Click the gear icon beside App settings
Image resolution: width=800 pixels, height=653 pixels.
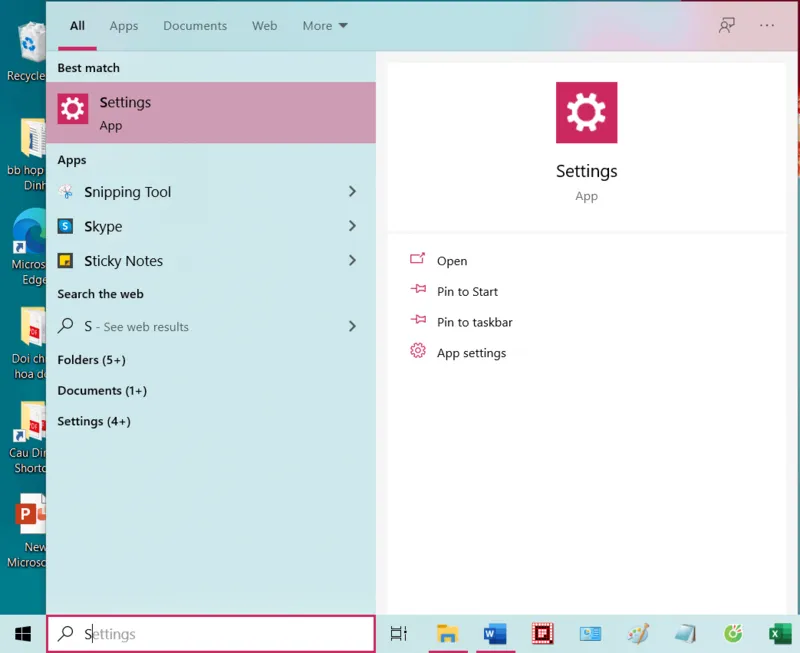click(418, 351)
